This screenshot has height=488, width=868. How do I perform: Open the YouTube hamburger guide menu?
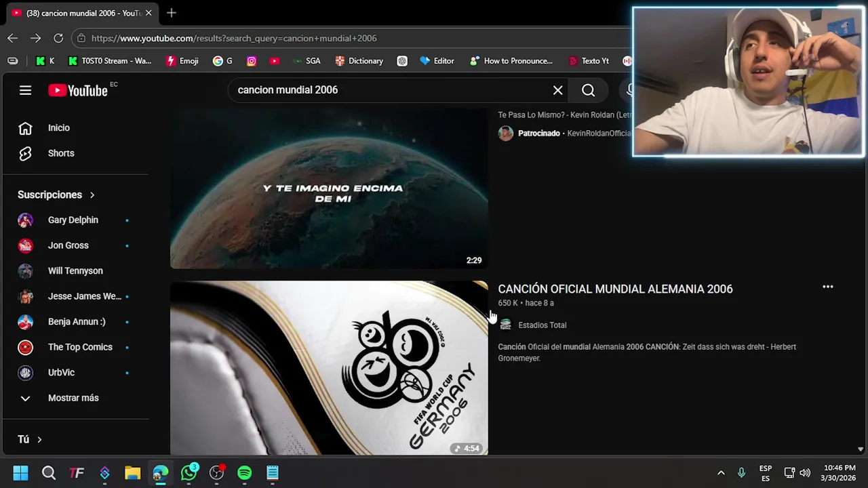click(x=25, y=90)
